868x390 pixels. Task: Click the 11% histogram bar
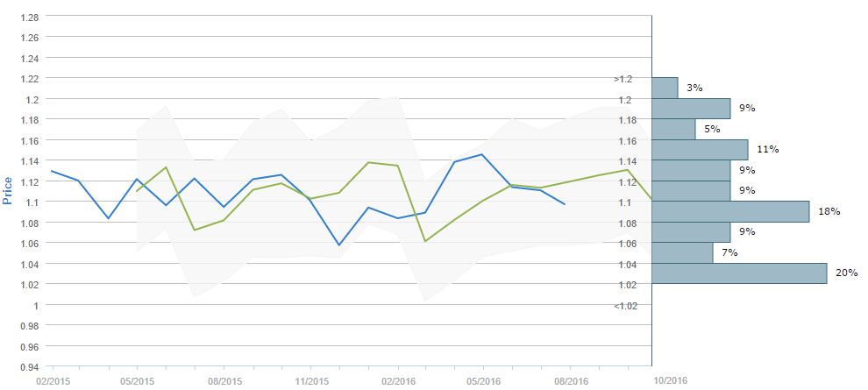[x=700, y=150]
